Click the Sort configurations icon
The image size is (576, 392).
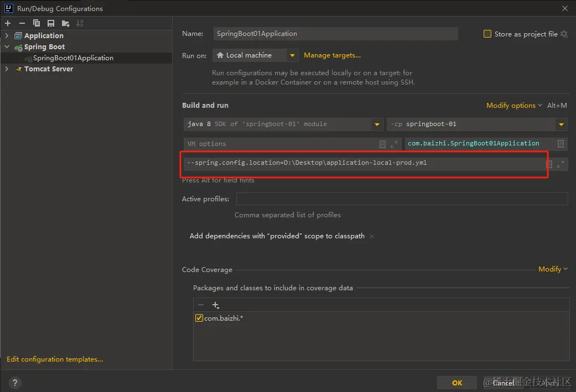[x=80, y=23]
